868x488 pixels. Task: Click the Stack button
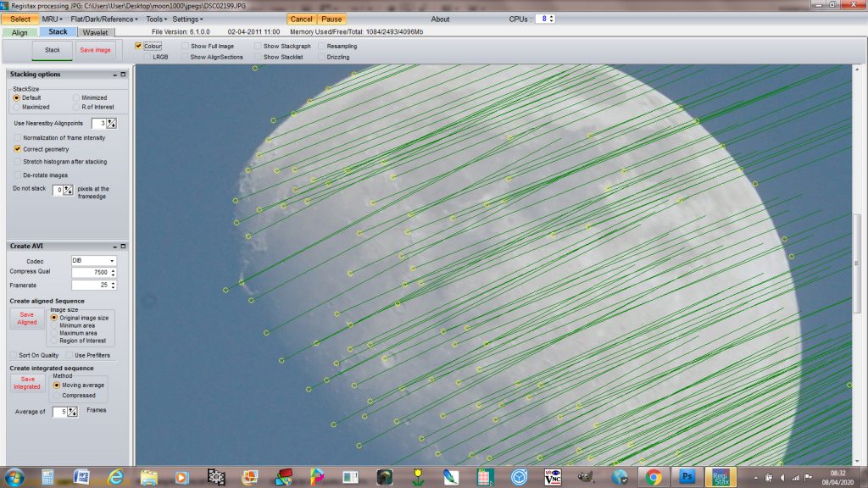pyautogui.click(x=52, y=50)
